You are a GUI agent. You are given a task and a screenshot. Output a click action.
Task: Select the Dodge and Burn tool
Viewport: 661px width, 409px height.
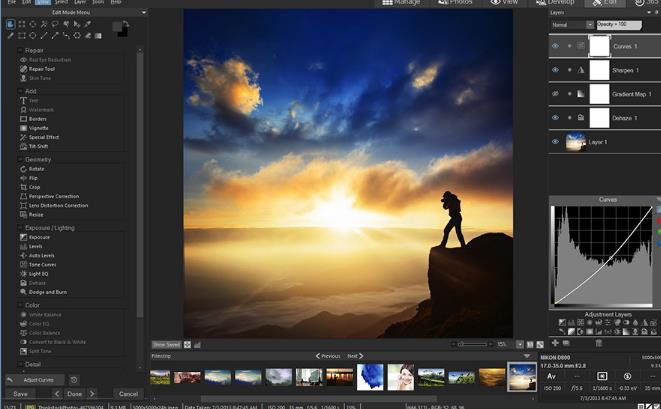pyautogui.click(x=46, y=291)
